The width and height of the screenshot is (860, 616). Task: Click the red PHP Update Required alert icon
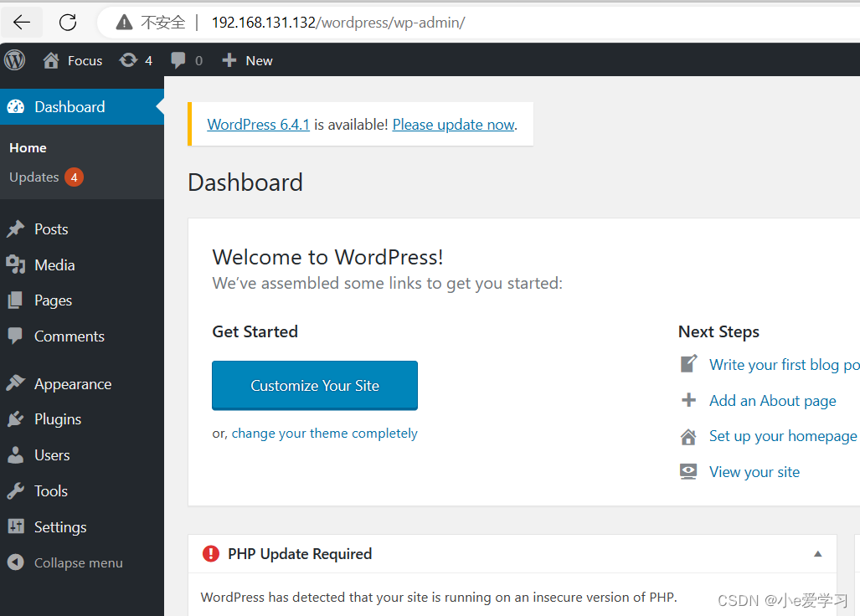coord(211,554)
